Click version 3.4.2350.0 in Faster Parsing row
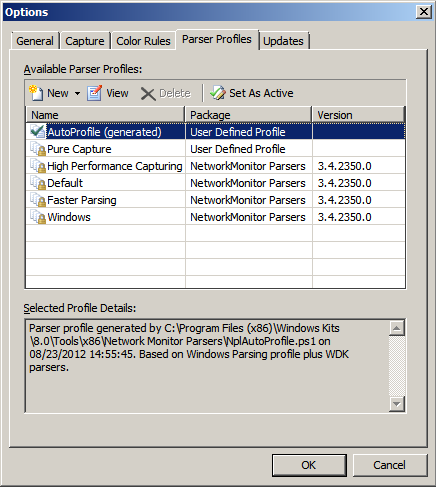This screenshot has height=487, width=436. coord(344,200)
